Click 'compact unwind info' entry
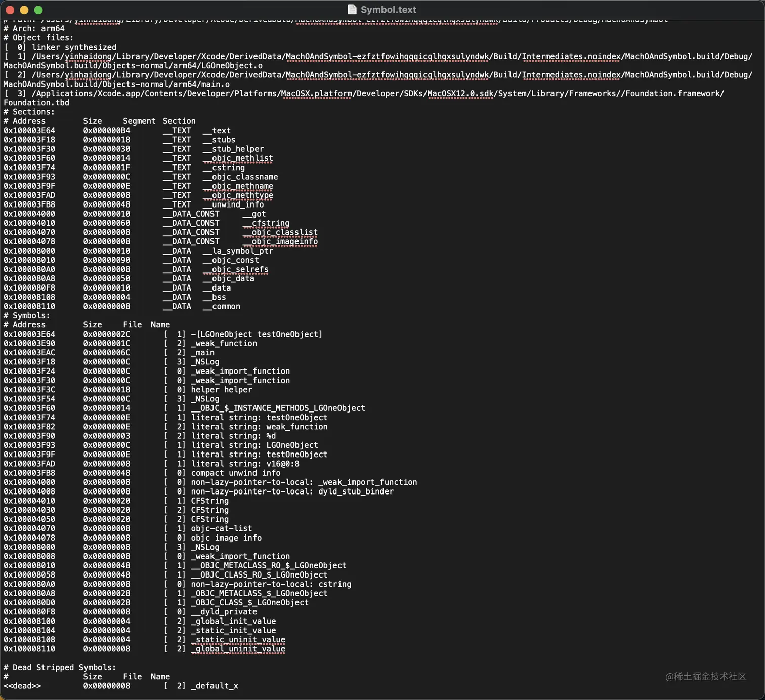The height and width of the screenshot is (700, 765). tap(236, 473)
